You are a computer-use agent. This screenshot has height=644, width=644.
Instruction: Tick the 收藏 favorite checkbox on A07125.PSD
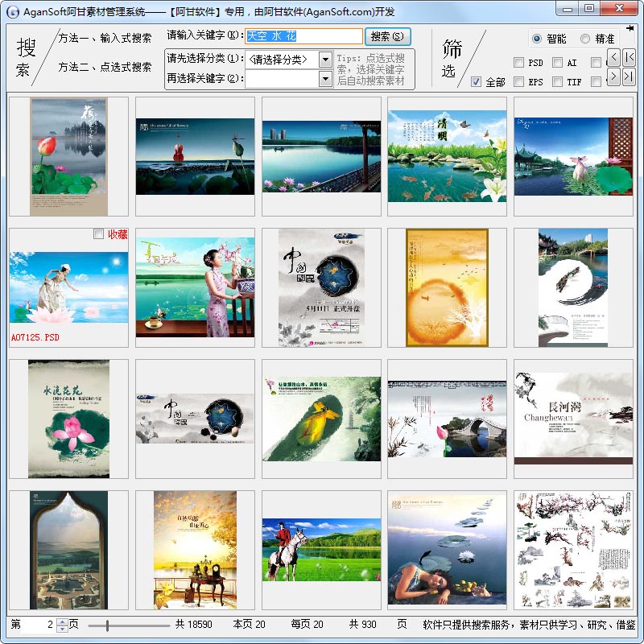(98, 234)
